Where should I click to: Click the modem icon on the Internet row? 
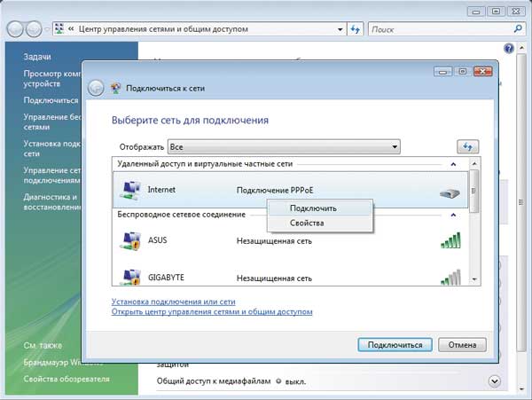click(x=451, y=192)
